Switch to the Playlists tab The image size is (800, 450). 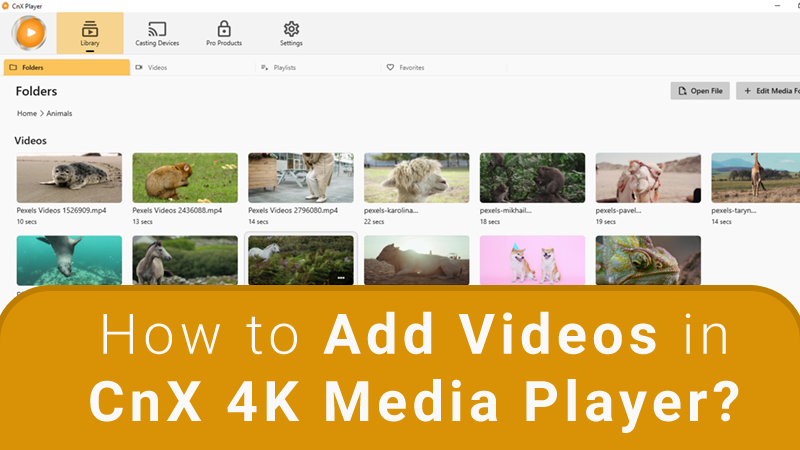click(x=318, y=67)
